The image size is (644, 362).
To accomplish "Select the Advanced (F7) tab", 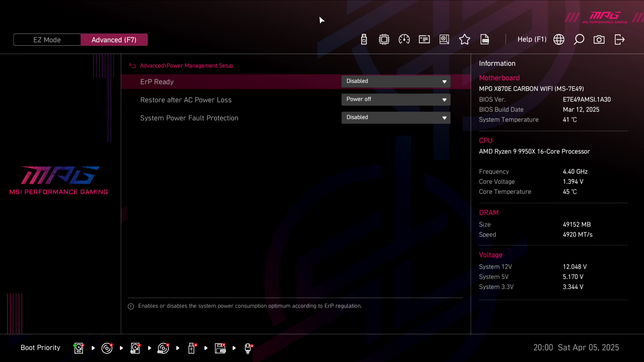I will click(x=114, y=40).
